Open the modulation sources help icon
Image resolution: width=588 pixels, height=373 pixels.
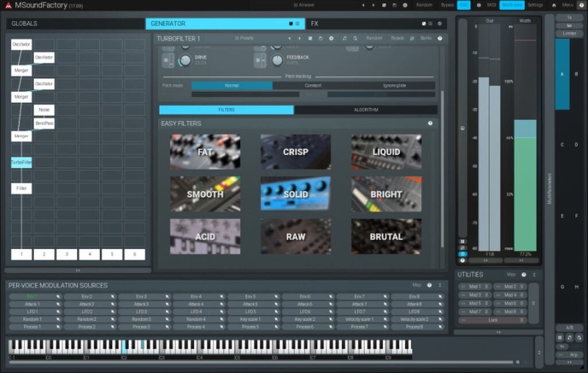pyautogui.click(x=430, y=285)
